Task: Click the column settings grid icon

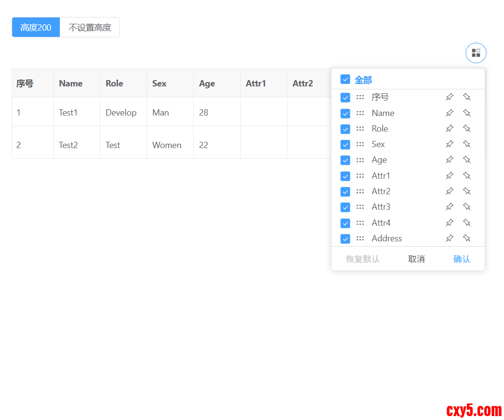Action: click(x=476, y=53)
